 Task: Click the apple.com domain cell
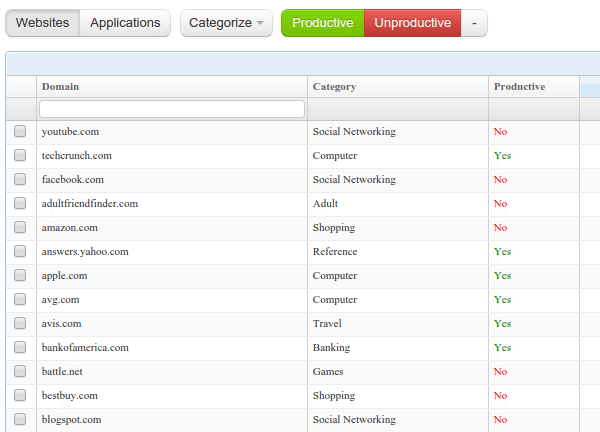click(172, 276)
